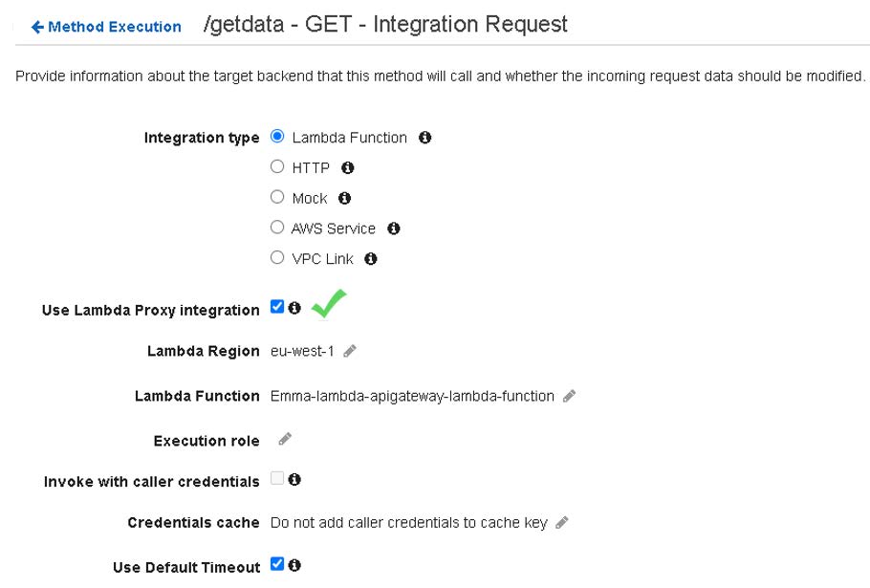
Task: Edit Credentials cache with pencil icon
Action: (562, 522)
